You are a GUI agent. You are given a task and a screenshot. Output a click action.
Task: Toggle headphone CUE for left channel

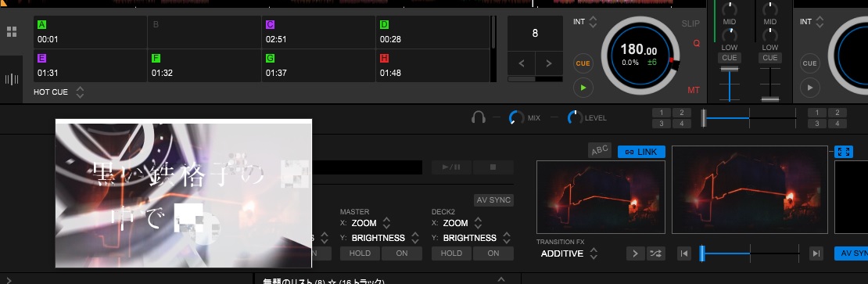tap(730, 58)
